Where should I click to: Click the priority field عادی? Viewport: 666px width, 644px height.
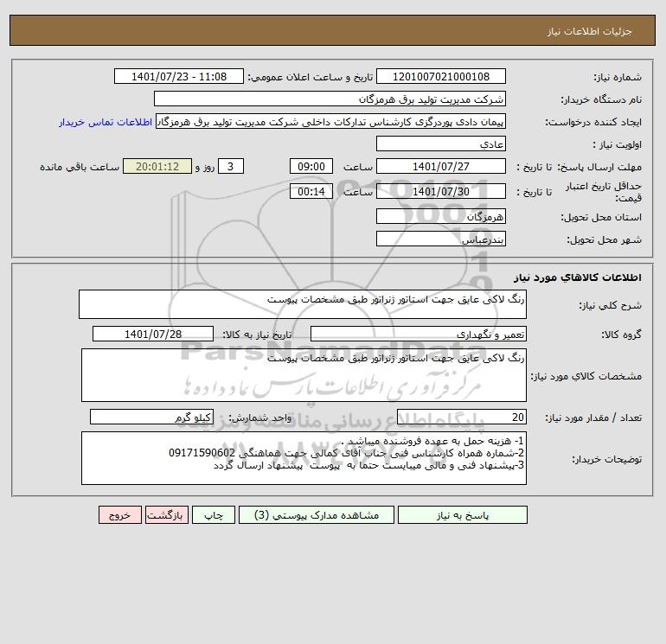tap(441, 143)
